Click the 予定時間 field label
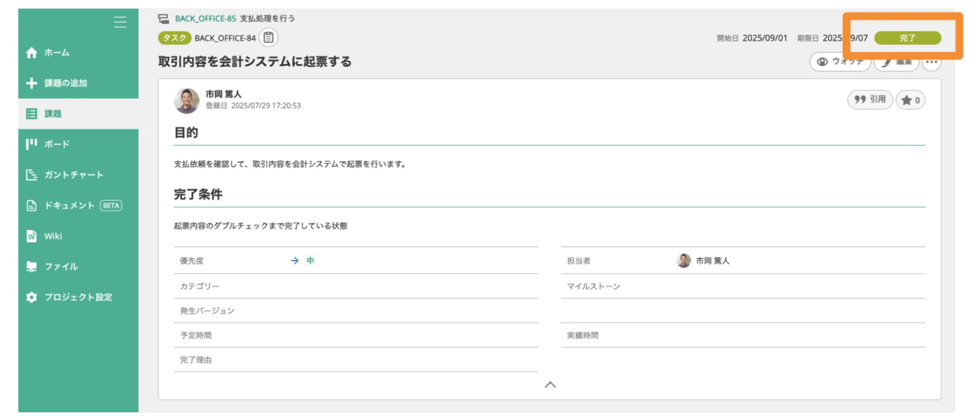The image size is (980, 420). click(x=196, y=336)
